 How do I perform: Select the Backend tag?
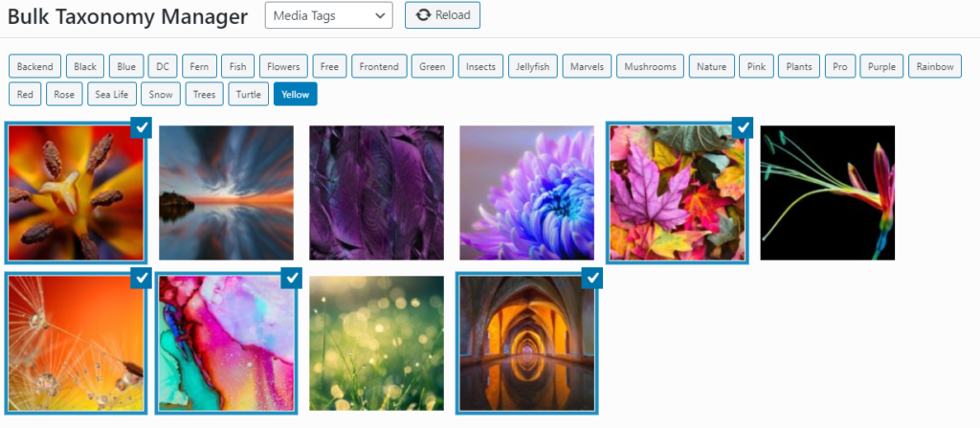(x=35, y=66)
